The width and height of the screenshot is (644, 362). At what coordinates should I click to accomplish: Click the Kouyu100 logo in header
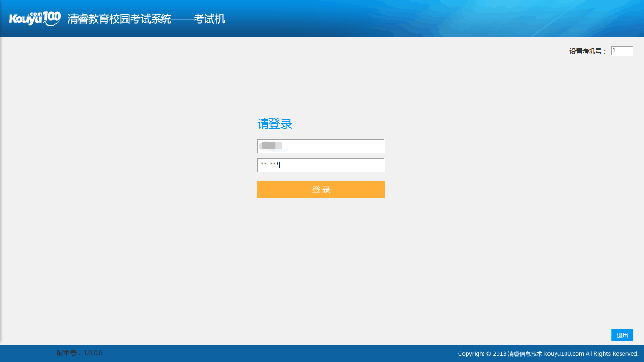35,19
